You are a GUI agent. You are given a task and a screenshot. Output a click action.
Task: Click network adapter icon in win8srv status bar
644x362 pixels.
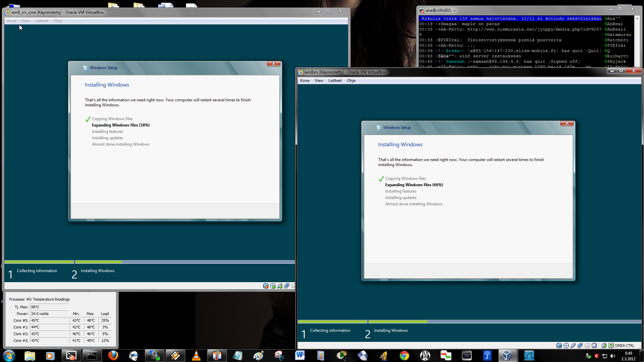[x=580, y=346]
